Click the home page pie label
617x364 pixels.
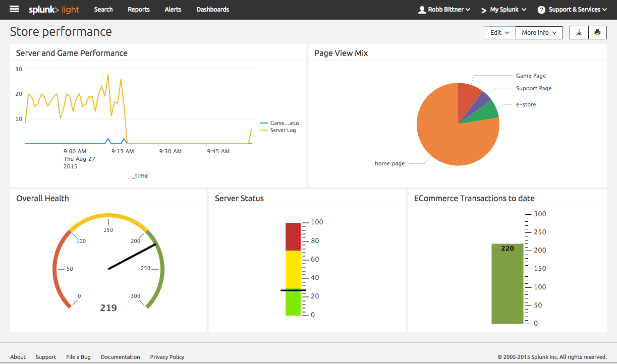pos(389,163)
